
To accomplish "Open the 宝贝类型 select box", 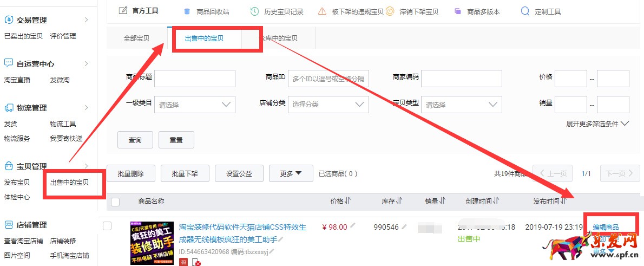I will (461, 105).
